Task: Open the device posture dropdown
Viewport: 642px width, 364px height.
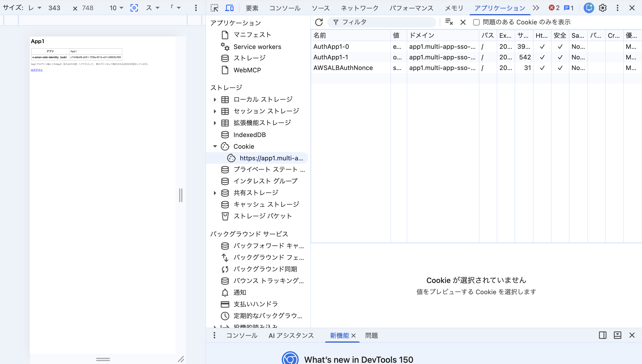Action: [x=175, y=8]
